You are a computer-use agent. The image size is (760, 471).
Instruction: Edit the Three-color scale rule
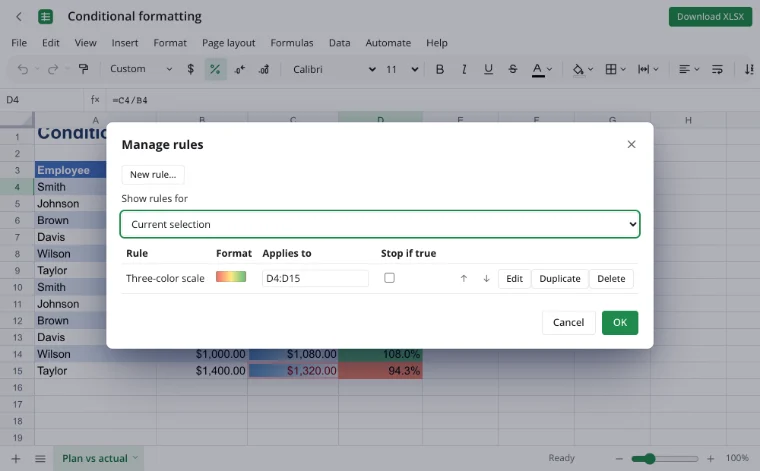click(514, 279)
